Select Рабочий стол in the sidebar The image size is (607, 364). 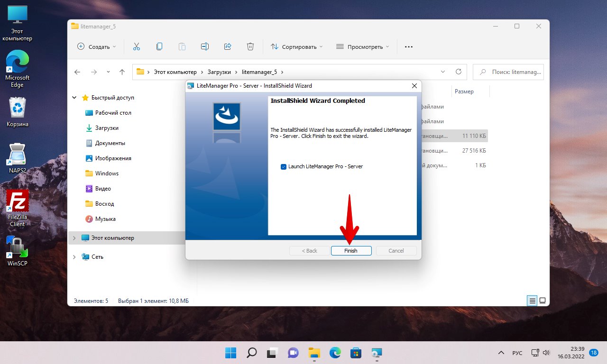[113, 113]
